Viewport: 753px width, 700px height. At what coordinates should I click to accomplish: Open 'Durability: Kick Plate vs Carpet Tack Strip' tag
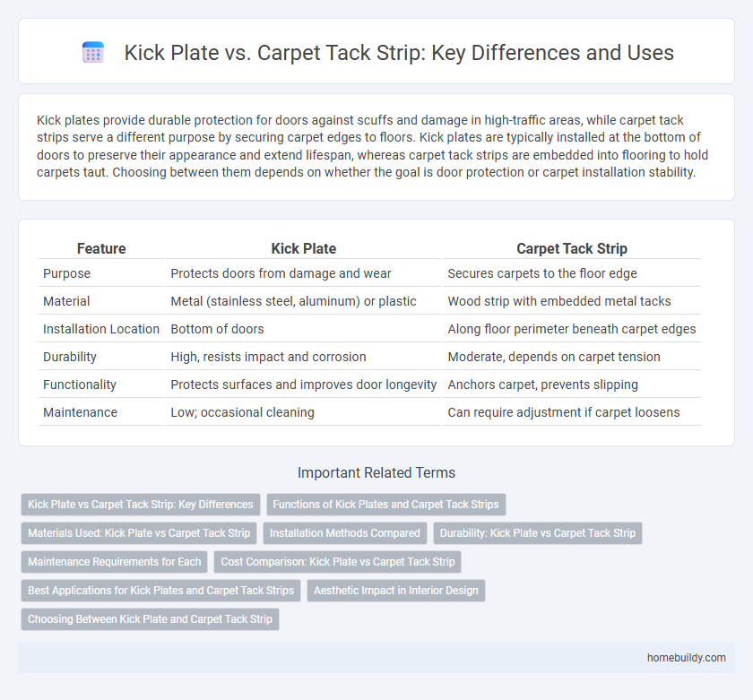click(x=538, y=533)
